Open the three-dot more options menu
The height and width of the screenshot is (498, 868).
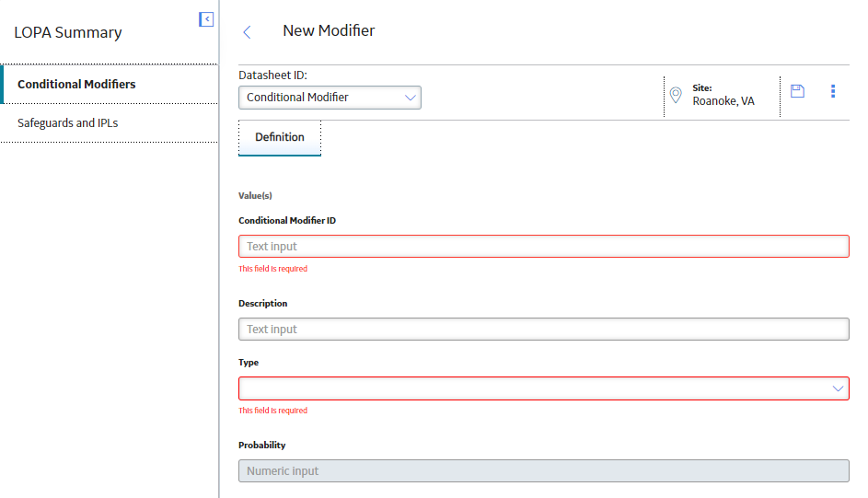click(x=833, y=91)
